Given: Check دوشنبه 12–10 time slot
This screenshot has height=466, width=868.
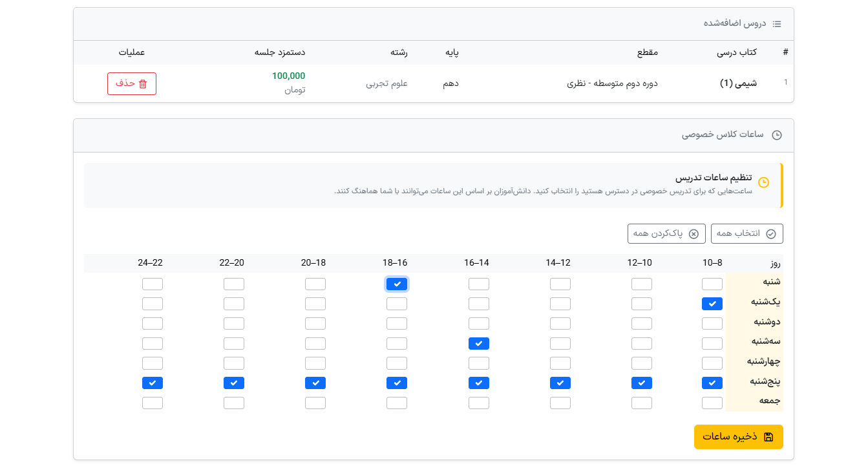Looking at the screenshot, I should click(x=642, y=323).
